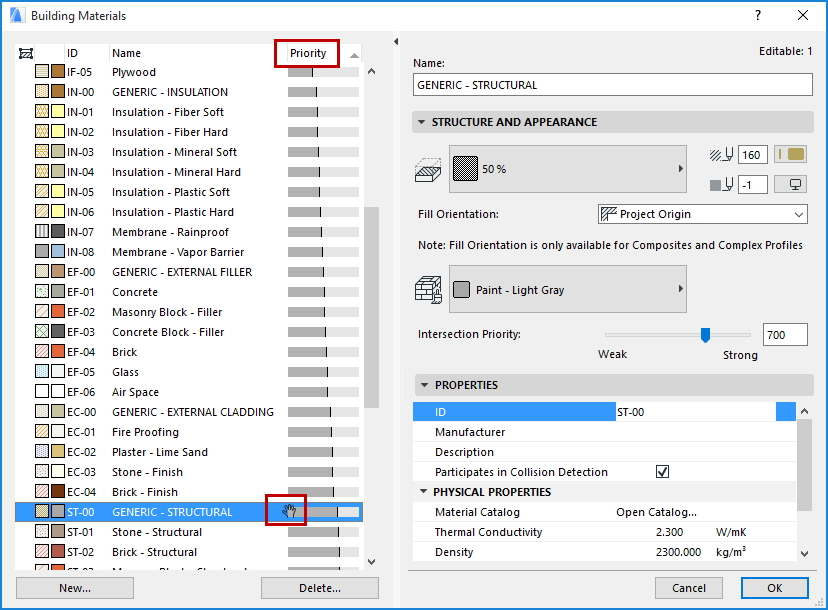828x610 pixels.
Task: Collapse the PROPERTIES section
Action: (424, 385)
